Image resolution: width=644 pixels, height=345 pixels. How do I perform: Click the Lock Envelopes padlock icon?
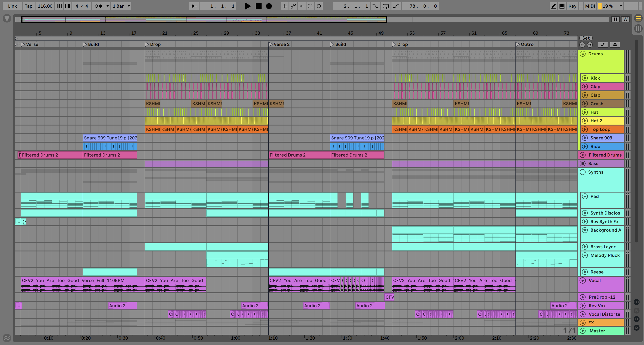615,45
